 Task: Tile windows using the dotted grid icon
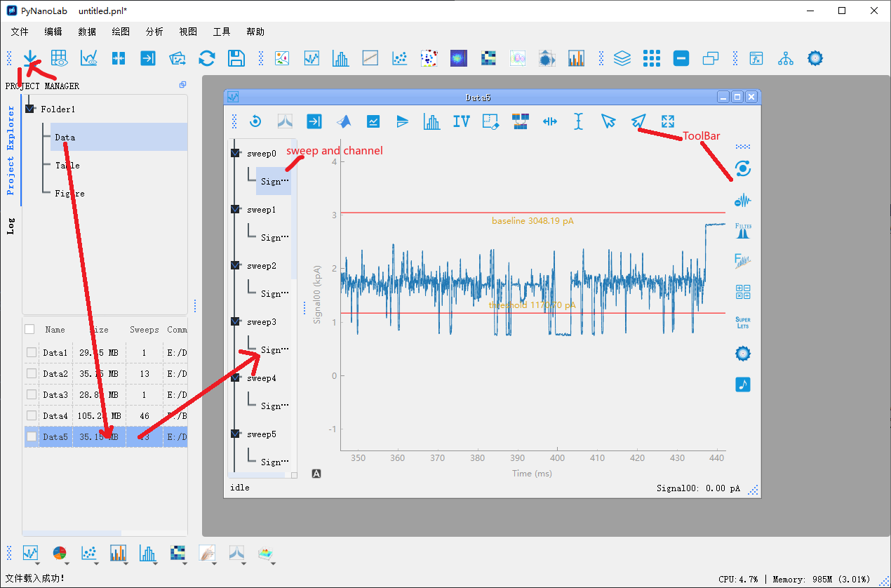coord(652,58)
